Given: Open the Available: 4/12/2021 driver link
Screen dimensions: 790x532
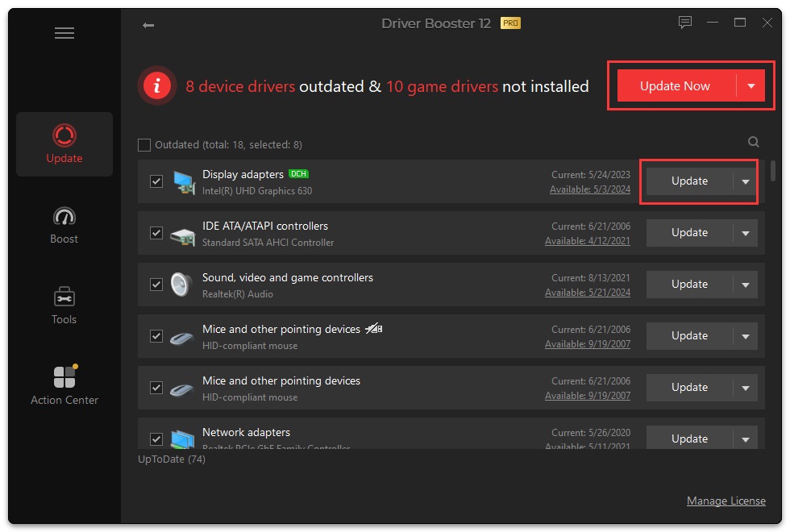Looking at the screenshot, I should point(588,241).
